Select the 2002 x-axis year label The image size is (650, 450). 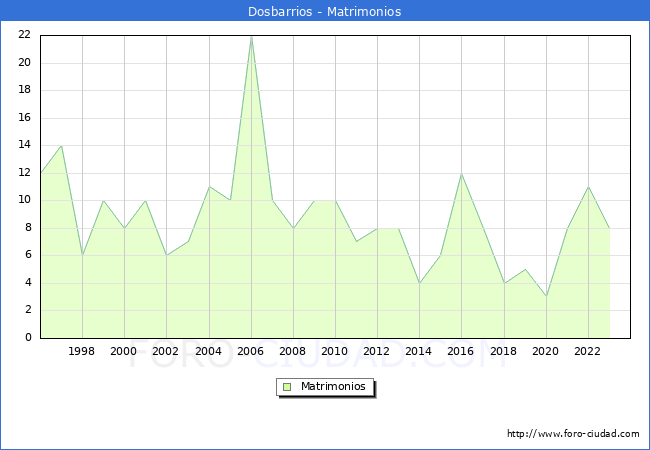(x=165, y=351)
